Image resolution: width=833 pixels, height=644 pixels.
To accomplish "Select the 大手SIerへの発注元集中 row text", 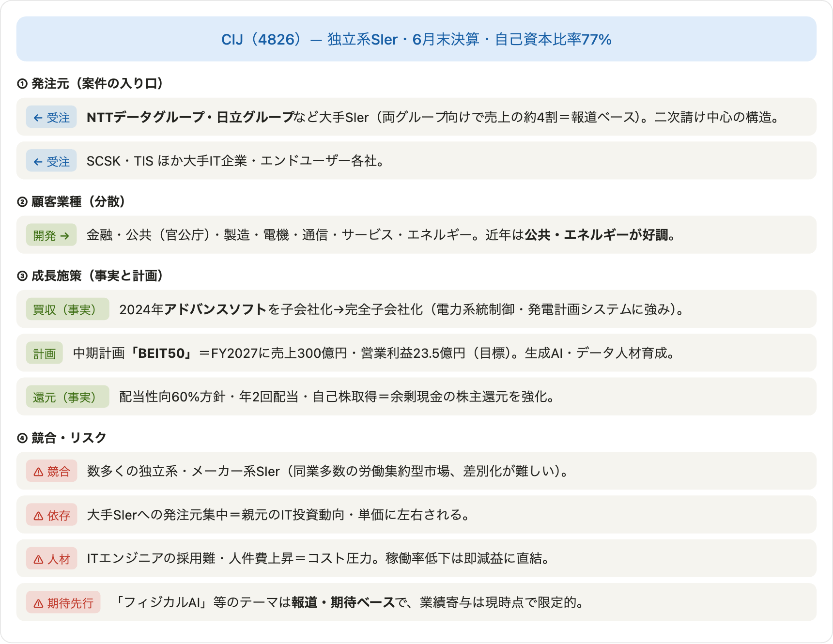I will point(278,515).
